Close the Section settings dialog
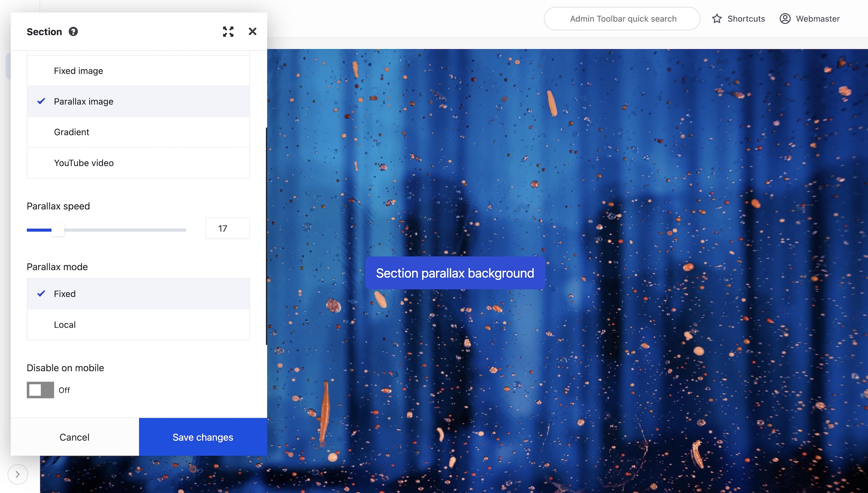Viewport: 868px width, 493px height. pyautogui.click(x=252, y=32)
